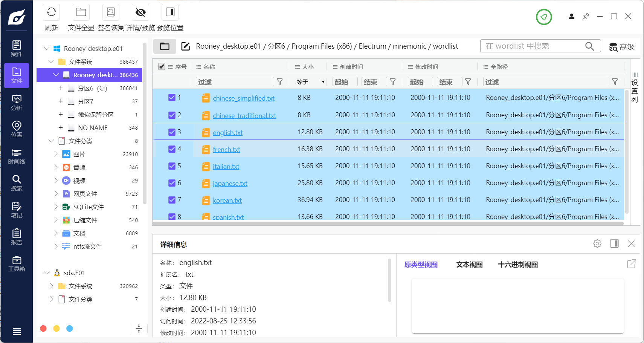Open the 笔记 (Notes) sidebar section
The height and width of the screenshot is (343, 644).
click(x=17, y=210)
